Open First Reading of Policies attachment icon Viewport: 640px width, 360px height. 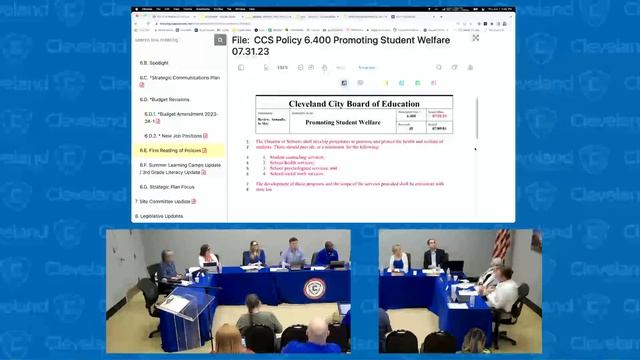[x=204, y=151]
